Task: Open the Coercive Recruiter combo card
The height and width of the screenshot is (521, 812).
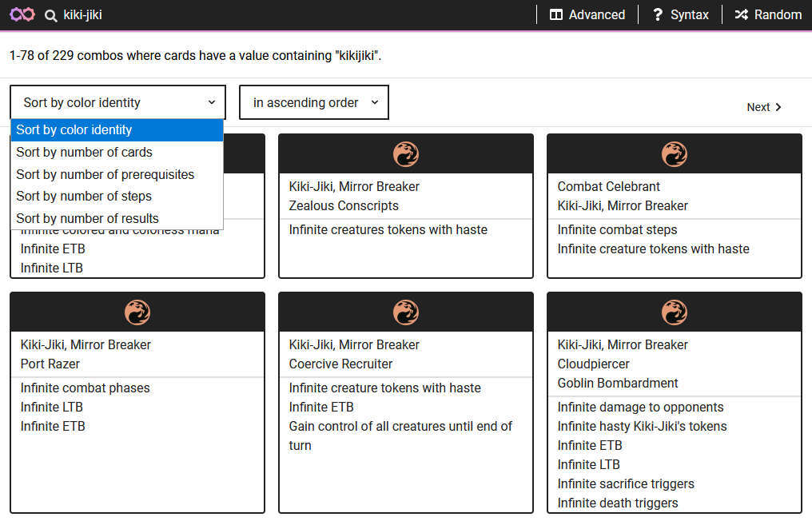Action: [x=405, y=400]
